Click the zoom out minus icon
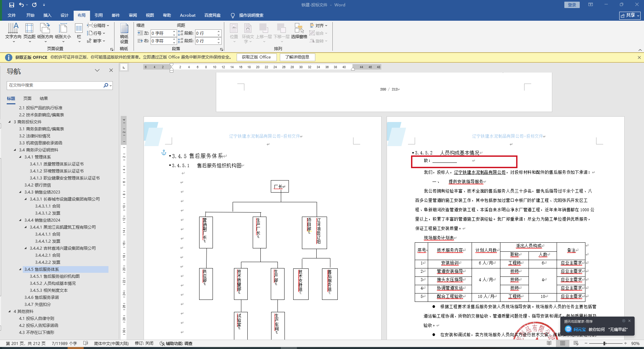Viewport: 644px width, 349px height. (x=586, y=343)
